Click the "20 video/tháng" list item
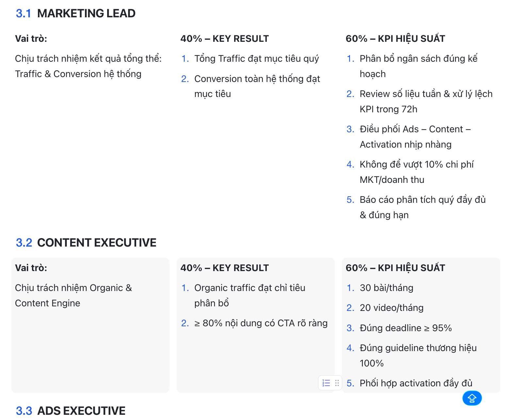The image size is (514, 420). pos(392,308)
